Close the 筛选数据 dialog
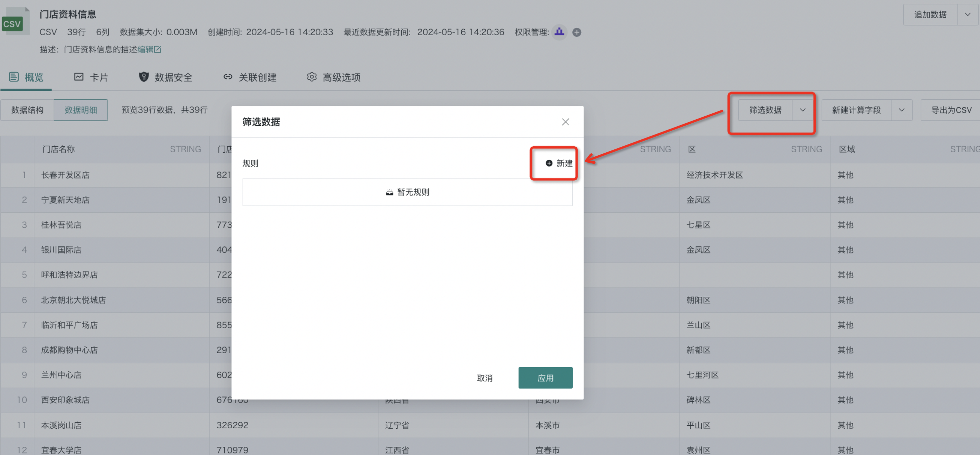980x455 pixels. [565, 122]
